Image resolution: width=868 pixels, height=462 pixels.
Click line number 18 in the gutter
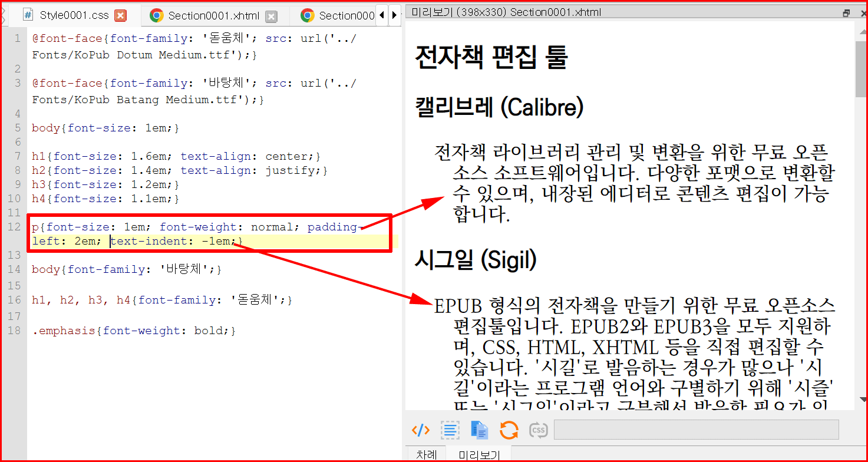(15, 331)
